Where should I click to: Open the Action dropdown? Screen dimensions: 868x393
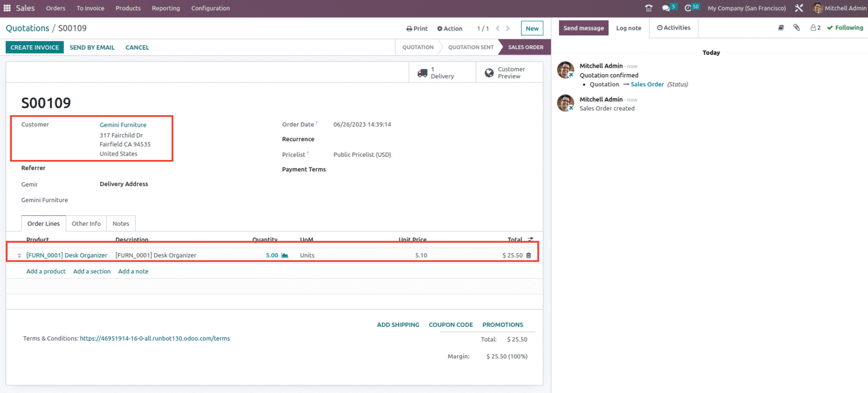pyautogui.click(x=449, y=29)
